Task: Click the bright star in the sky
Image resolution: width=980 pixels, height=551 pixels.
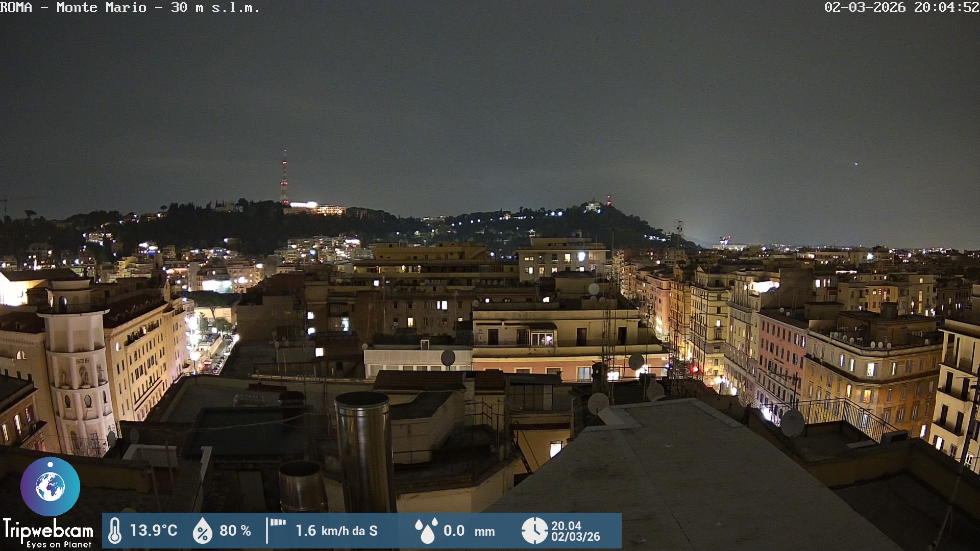Action: click(856, 164)
